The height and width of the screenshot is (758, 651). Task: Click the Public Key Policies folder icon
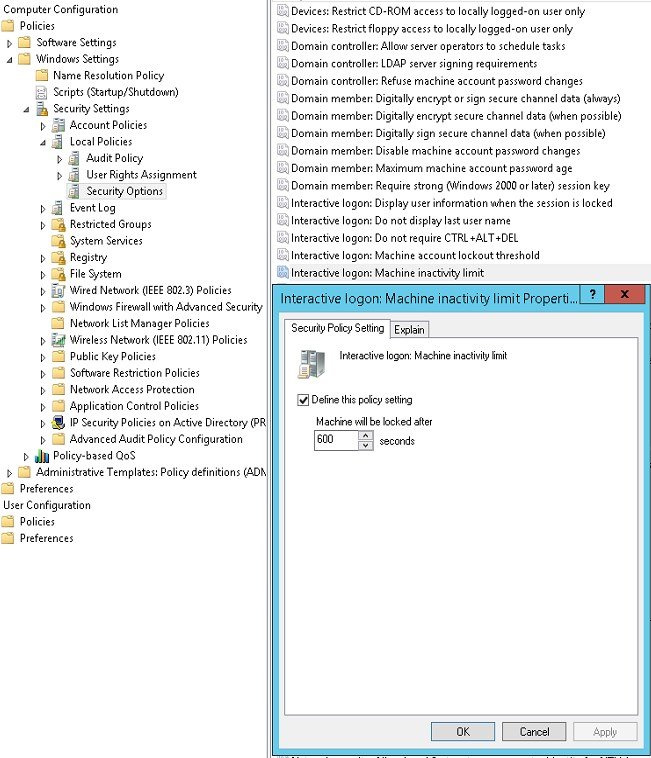(x=58, y=356)
